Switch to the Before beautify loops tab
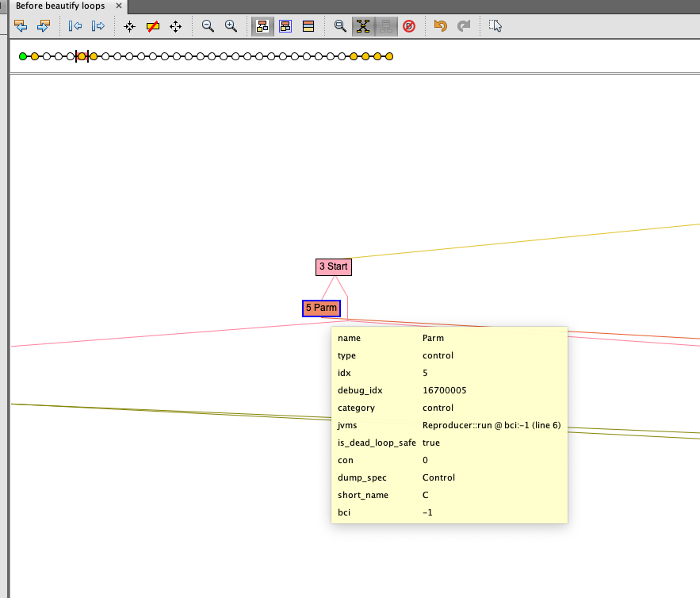 [60, 6]
